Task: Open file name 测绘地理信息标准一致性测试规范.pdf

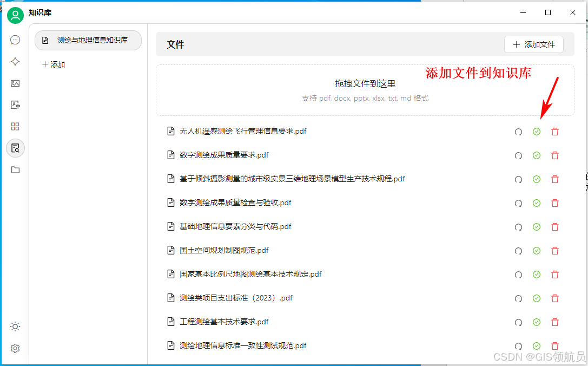Action: 243,346
